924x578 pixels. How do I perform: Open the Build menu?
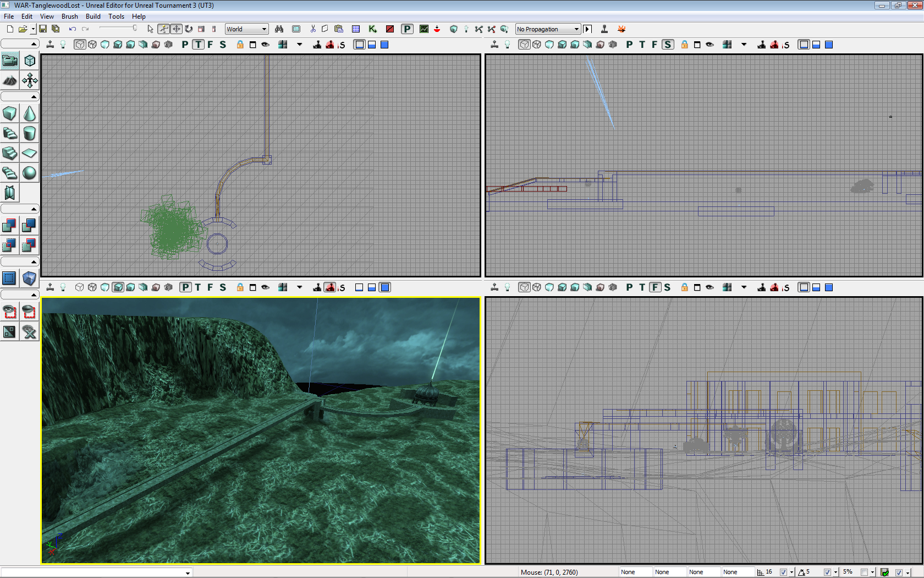point(93,17)
